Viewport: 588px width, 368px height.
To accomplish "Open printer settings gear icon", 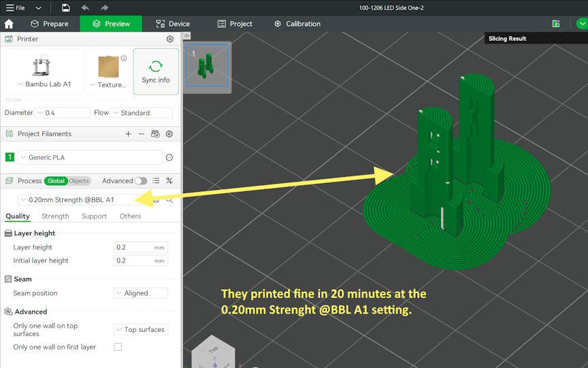I will coord(170,39).
